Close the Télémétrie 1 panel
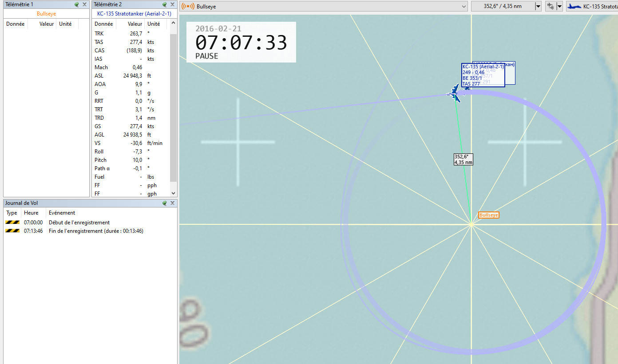Viewport: 618px width, 364px height. [x=84, y=4]
